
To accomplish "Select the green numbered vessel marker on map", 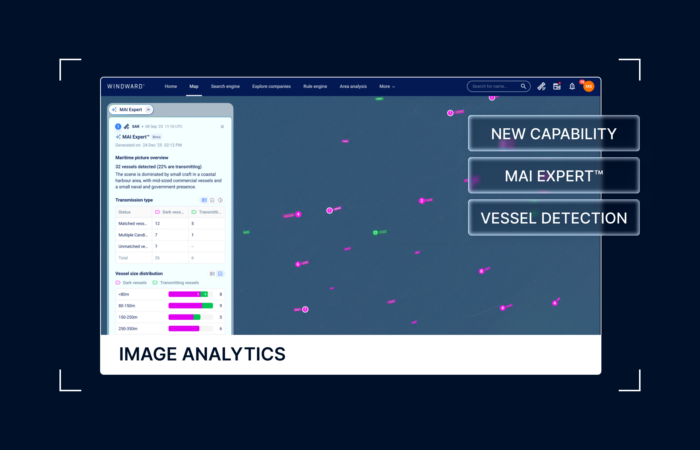I will pos(375,233).
